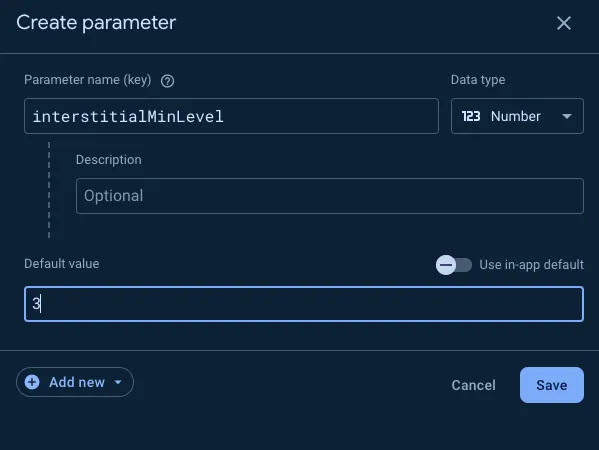Focus the Parameter name key field

[x=231, y=116]
